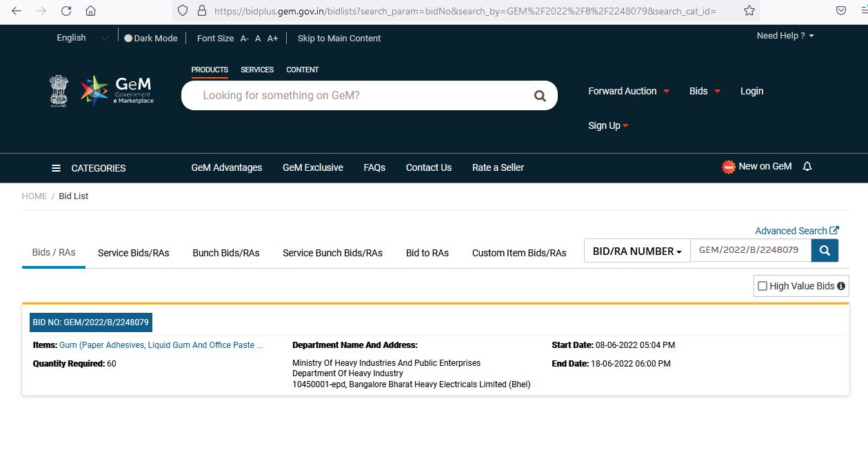Screen dimensions: 868x452
Task: Open the notifications bell icon
Action: (x=807, y=167)
